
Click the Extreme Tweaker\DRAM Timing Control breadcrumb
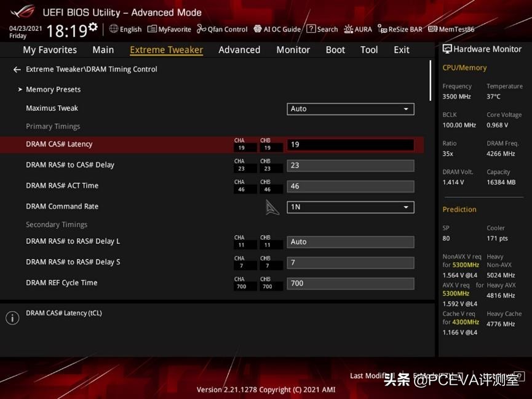[x=92, y=70]
